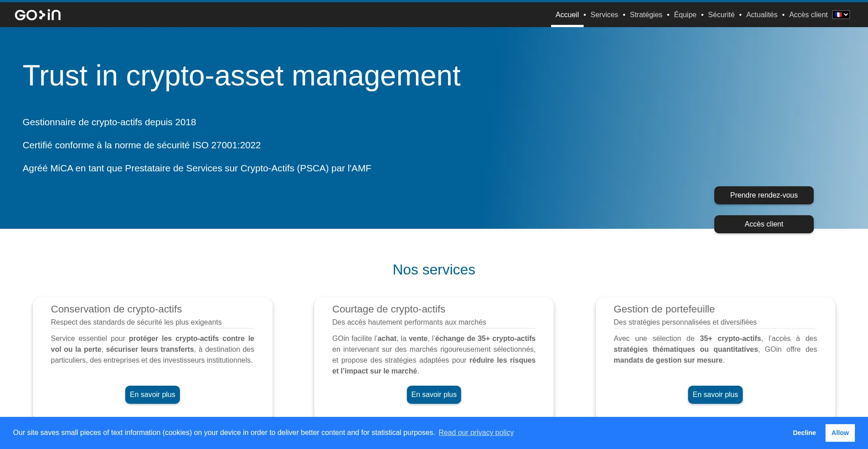Image resolution: width=868 pixels, height=449 pixels.
Task: Click the Conservation de crypto-actifs card title
Action: [x=116, y=309]
